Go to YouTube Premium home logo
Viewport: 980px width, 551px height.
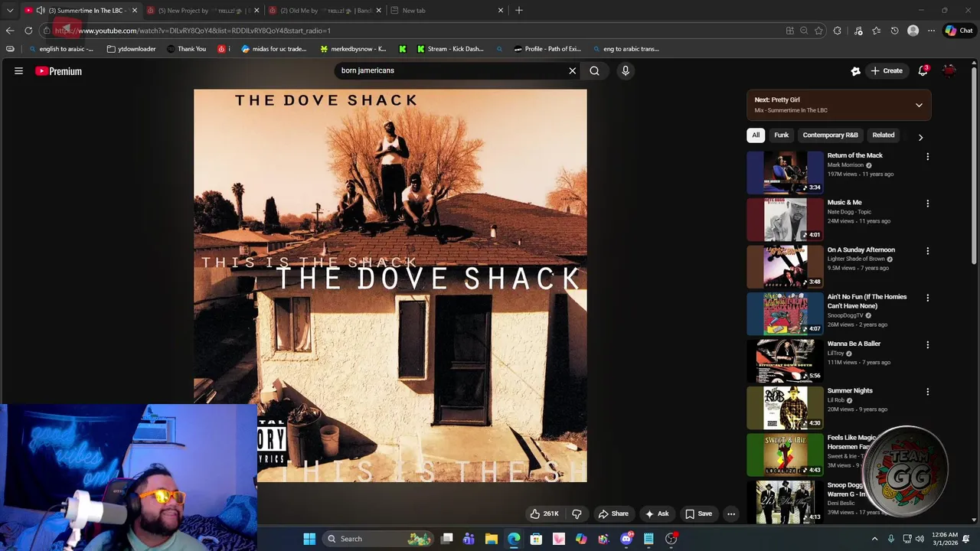pyautogui.click(x=58, y=71)
